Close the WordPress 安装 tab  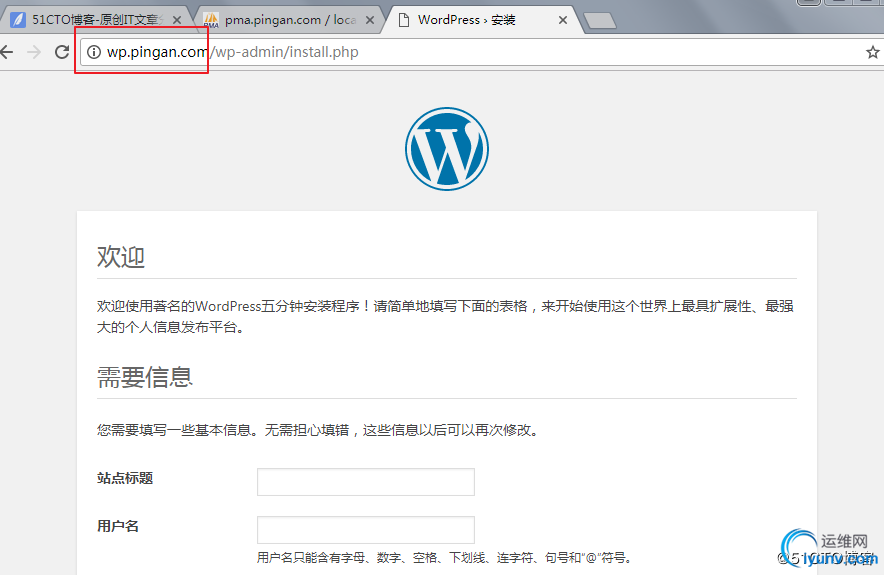click(x=563, y=20)
